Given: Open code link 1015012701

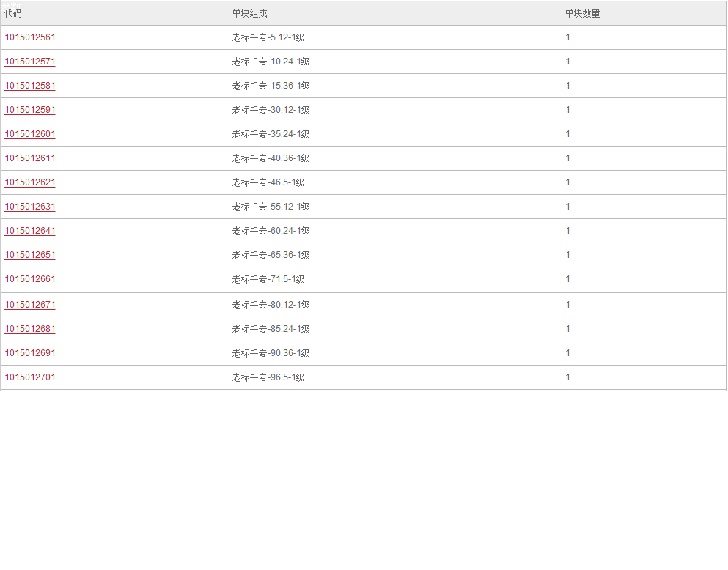Looking at the screenshot, I should 30,377.
